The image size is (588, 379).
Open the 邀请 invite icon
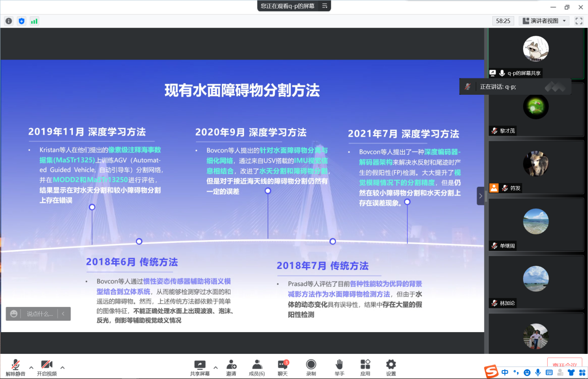tap(231, 367)
